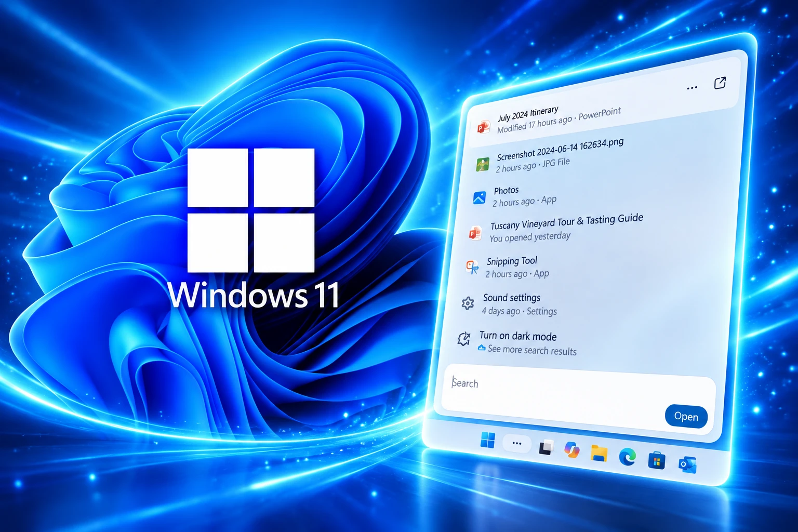Open the three-dot more options menu in search panel
The height and width of the screenshot is (532, 798).
pos(692,88)
